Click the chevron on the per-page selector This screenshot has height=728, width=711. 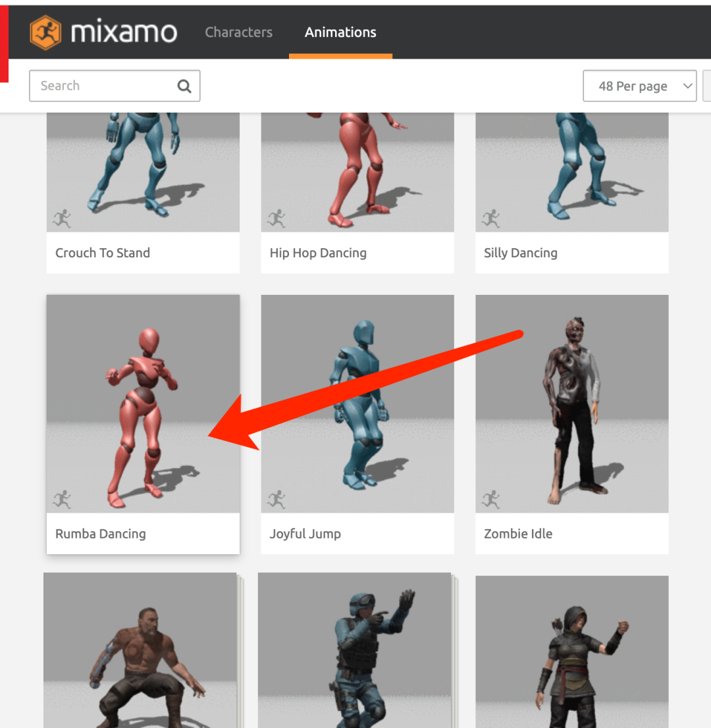coord(687,86)
